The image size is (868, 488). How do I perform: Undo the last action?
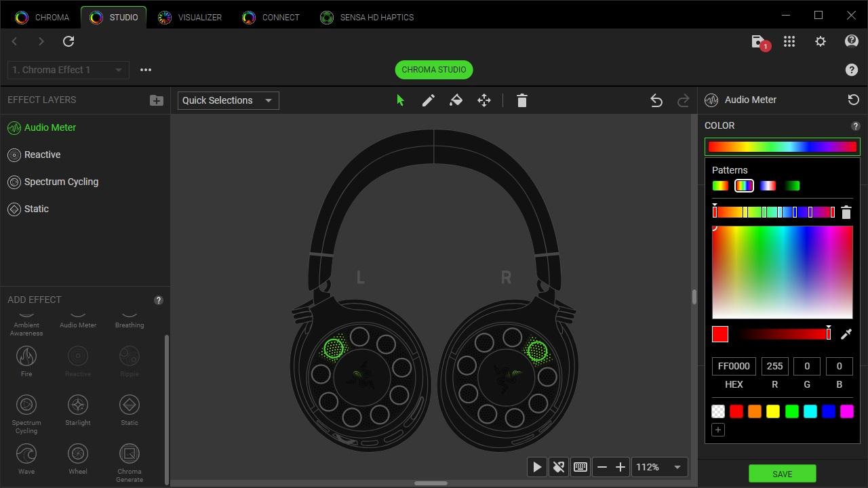[656, 100]
